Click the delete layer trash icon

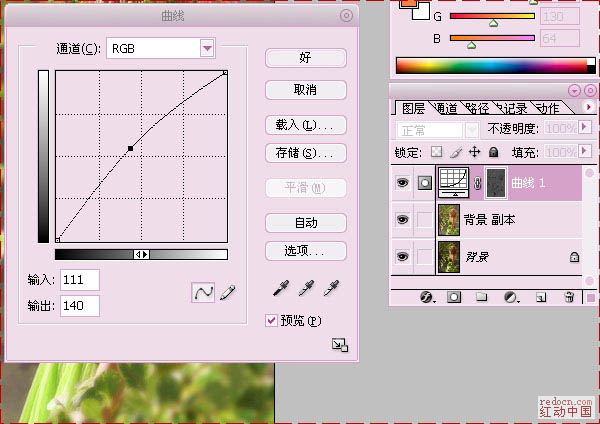tap(569, 297)
